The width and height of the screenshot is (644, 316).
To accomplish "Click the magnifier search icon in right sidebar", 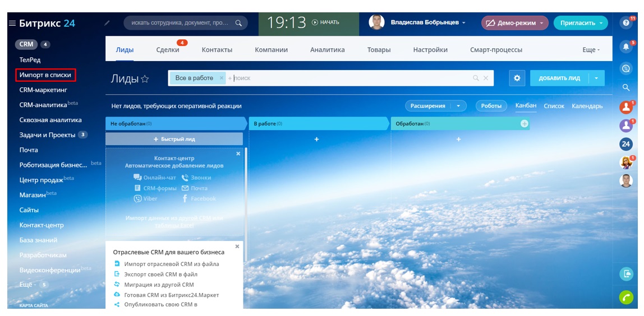I will pyautogui.click(x=626, y=87).
